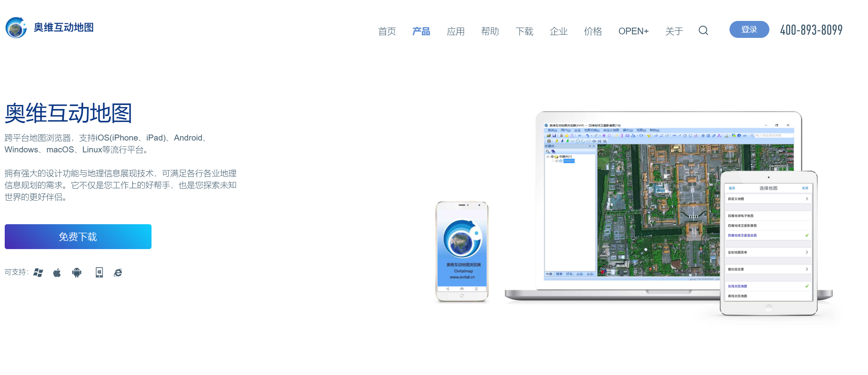
Task: Select the 下载 navigation item
Action: click(524, 31)
